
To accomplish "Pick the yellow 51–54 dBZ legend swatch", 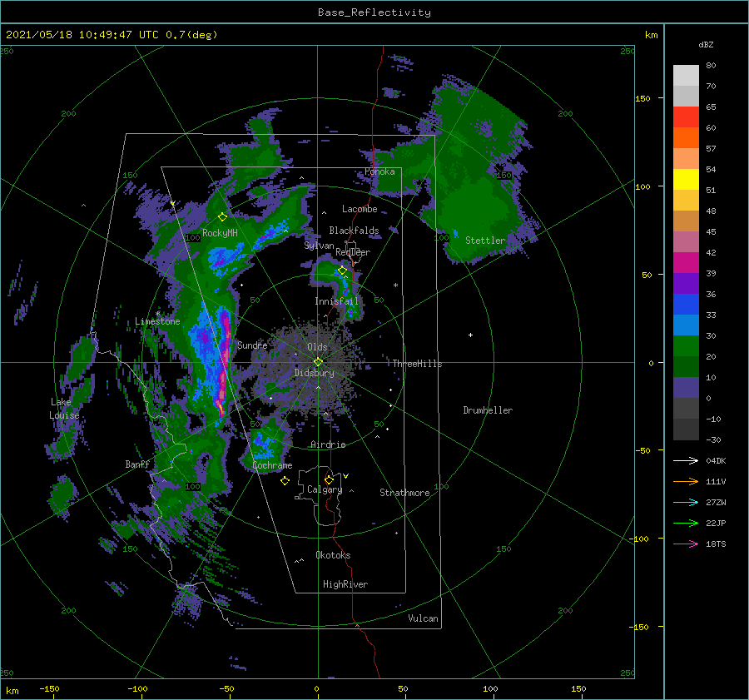I will pos(686,179).
